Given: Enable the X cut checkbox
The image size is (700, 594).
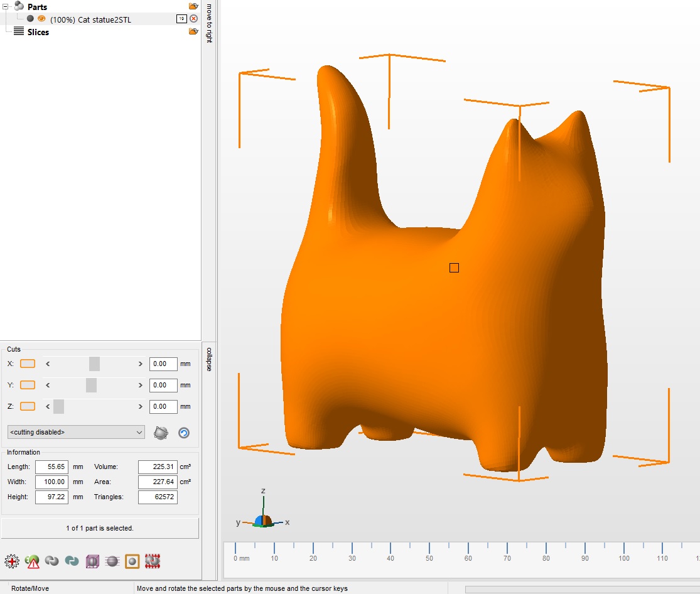Looking at the screenshot, I should click(26, 363).
